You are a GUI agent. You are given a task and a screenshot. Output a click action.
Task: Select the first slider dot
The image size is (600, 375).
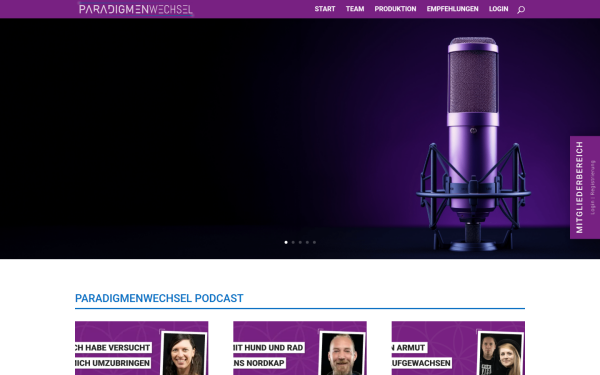click(x=286, y=242)
